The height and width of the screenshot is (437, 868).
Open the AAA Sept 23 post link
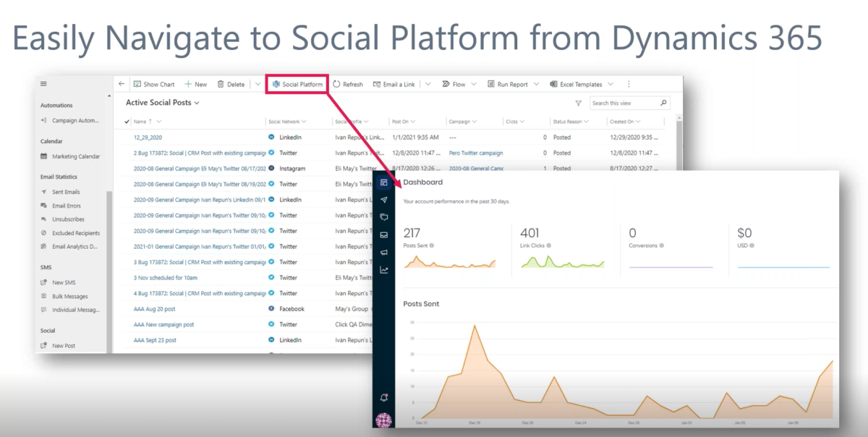click(x=155, y=340)
